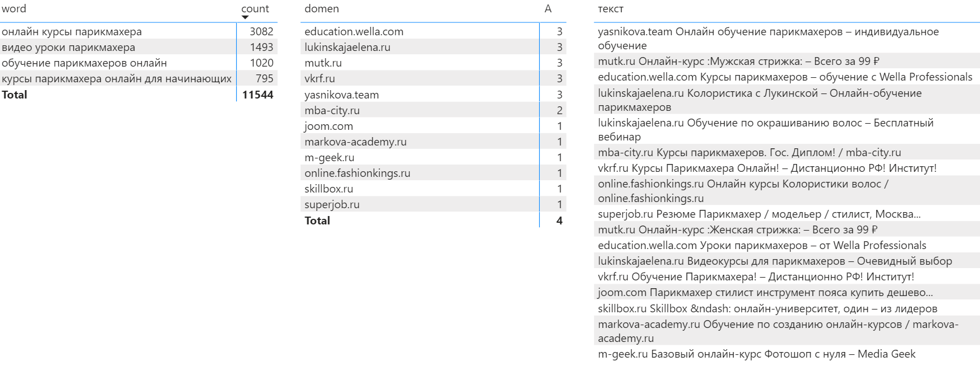Click the count column header

point(255,9)
